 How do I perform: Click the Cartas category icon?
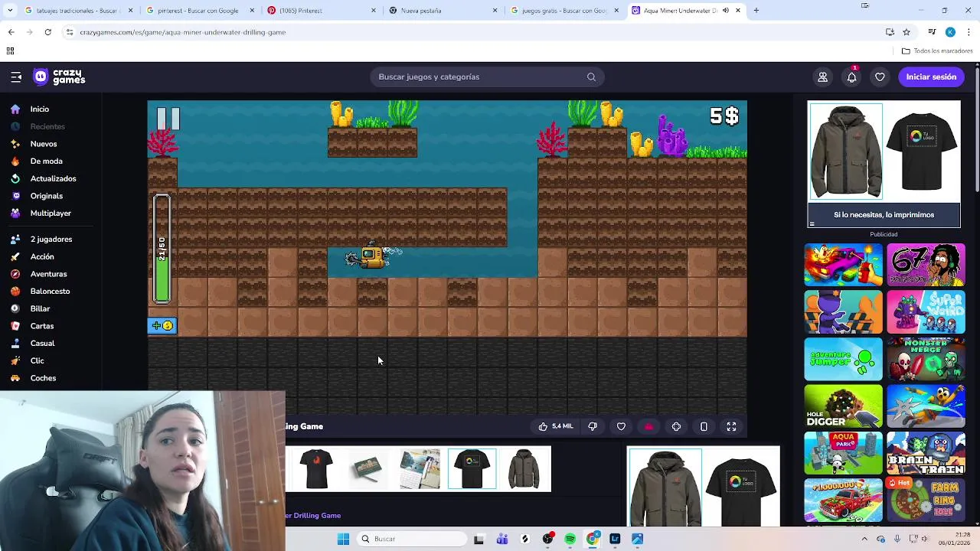(x=15, y=326)
